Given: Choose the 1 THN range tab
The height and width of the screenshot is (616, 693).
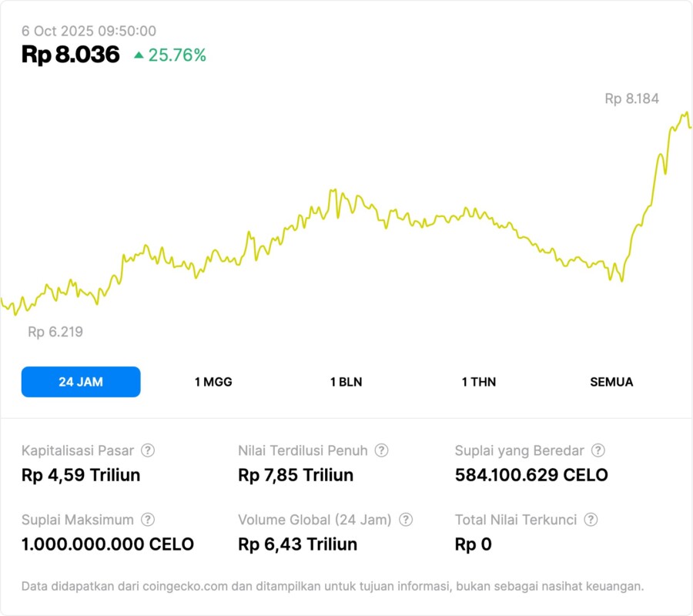Looking at the screenshot, I should pyautogui.click(x=479, y=382).
